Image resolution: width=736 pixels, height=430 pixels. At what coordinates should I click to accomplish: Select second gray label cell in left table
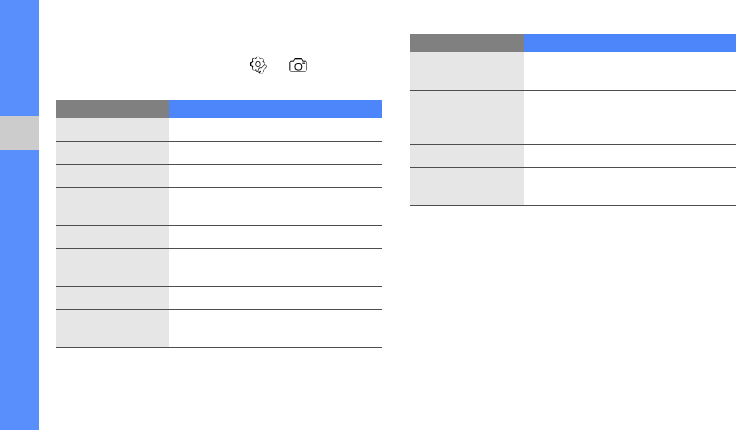[112, 153]
